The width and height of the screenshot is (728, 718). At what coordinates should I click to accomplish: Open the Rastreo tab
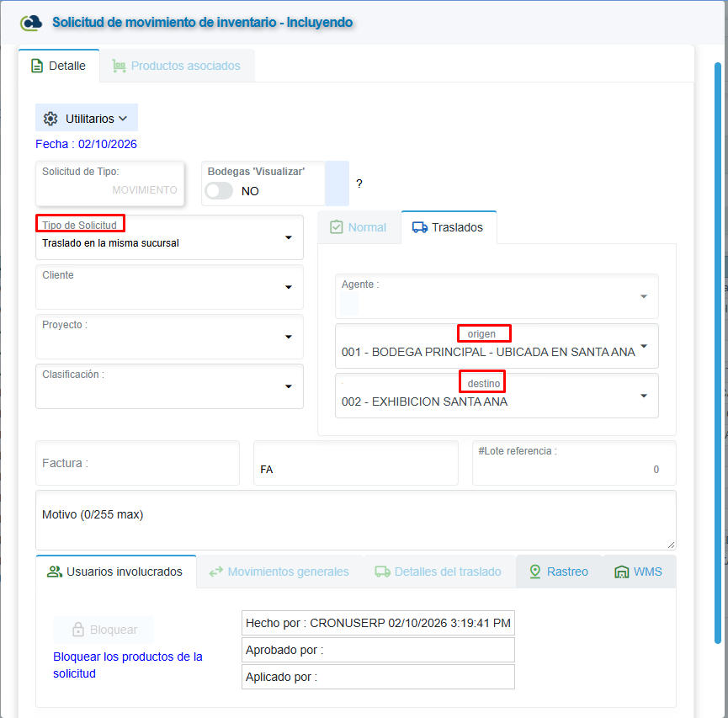559,572
